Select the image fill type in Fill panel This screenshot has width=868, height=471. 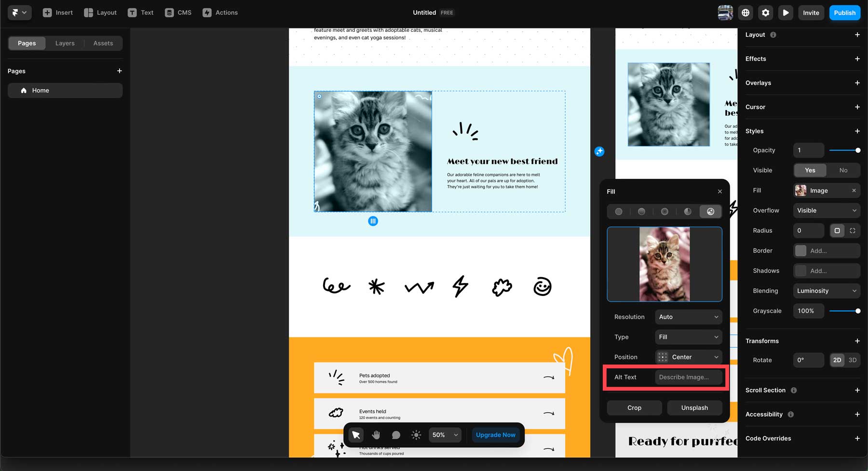(x=710, y=211)
